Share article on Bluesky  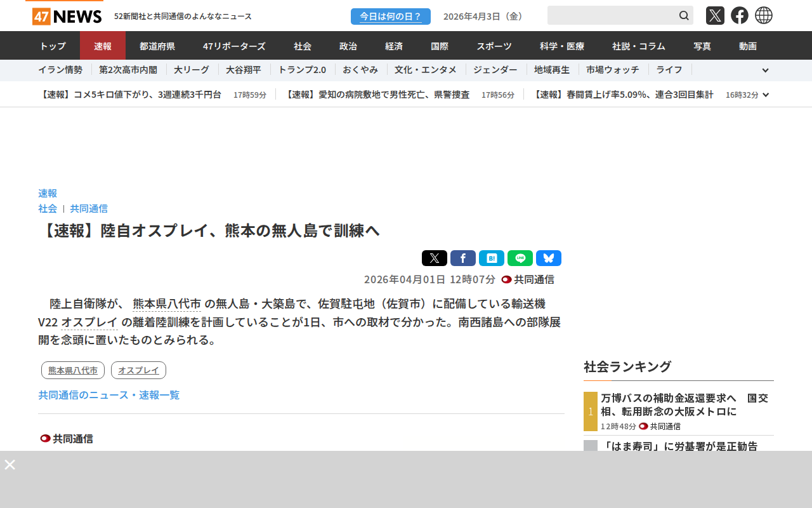pyautogui.click(x=549, y=258)
